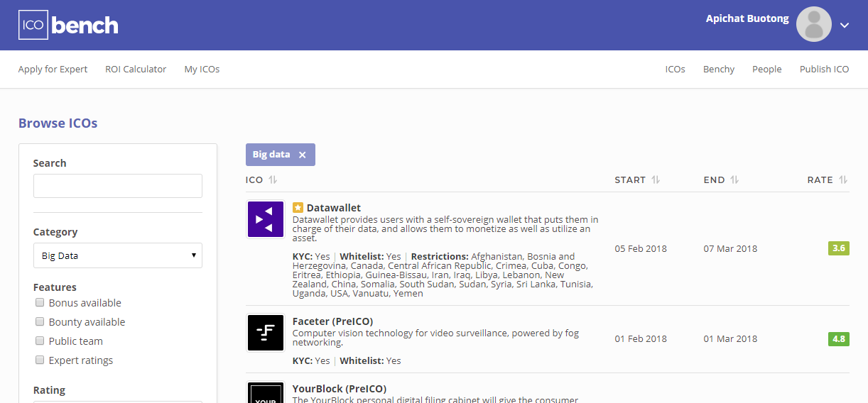The width and height of the screenshot is (868, 403).
Task: Click the Datawallet description text
Action: (x=445, y=229)
